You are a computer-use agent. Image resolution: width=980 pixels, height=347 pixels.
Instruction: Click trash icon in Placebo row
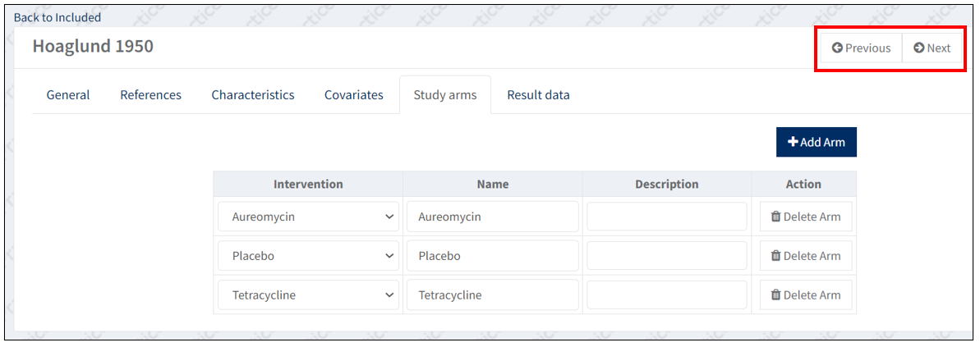[775, 256]
